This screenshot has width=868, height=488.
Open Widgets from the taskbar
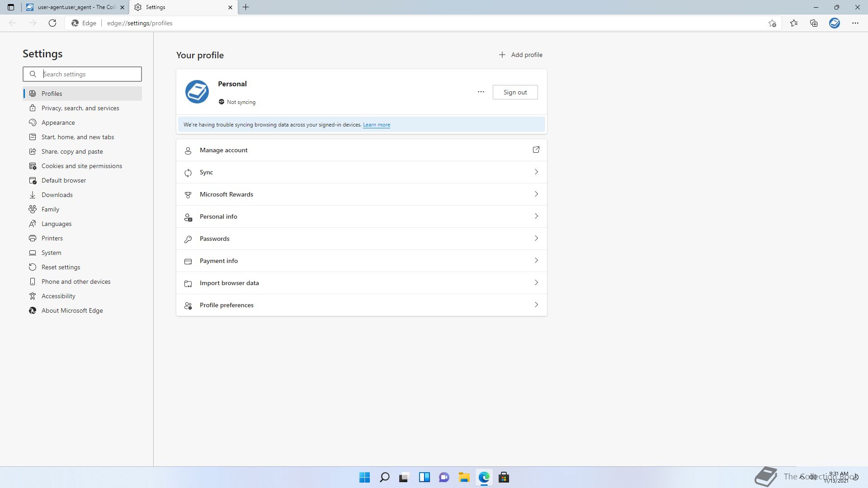pyautogui.click(x=424, y=477)
